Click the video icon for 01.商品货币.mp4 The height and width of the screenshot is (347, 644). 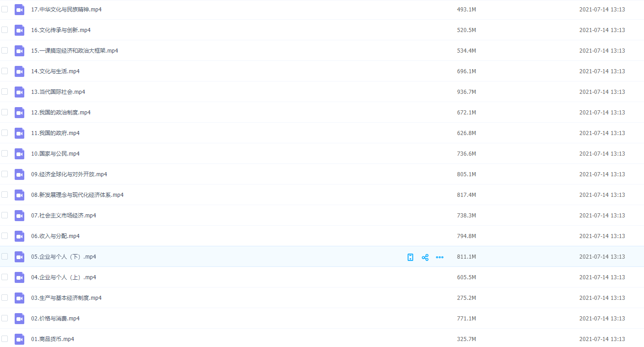click(x=19, y=339)
